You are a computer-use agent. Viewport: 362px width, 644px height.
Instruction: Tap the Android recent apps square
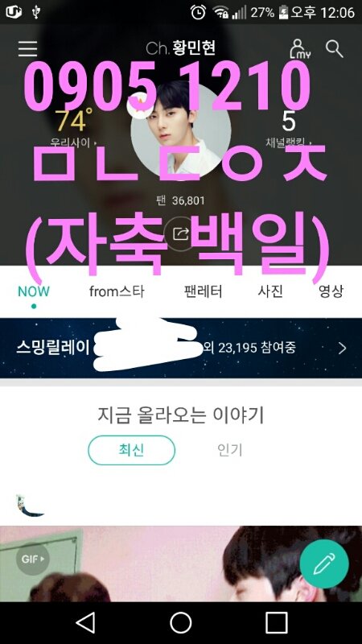[x=276, y=623]
